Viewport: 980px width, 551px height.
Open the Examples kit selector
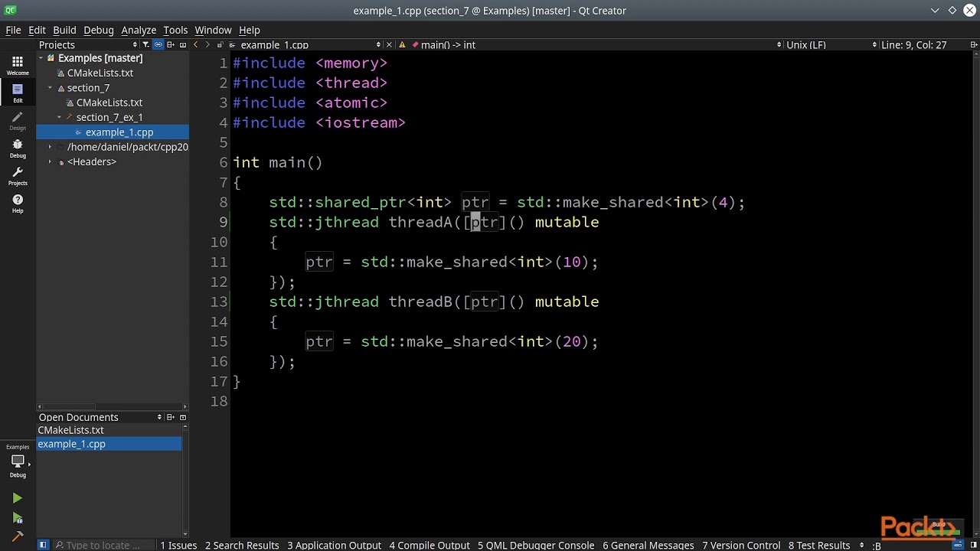click(x=18, y=461)
